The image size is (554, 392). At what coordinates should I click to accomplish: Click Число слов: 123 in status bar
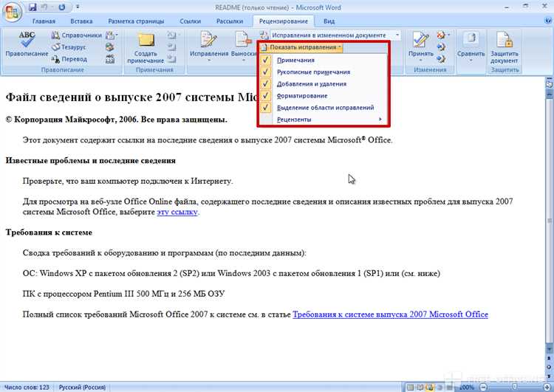click(x=27, y=388)
